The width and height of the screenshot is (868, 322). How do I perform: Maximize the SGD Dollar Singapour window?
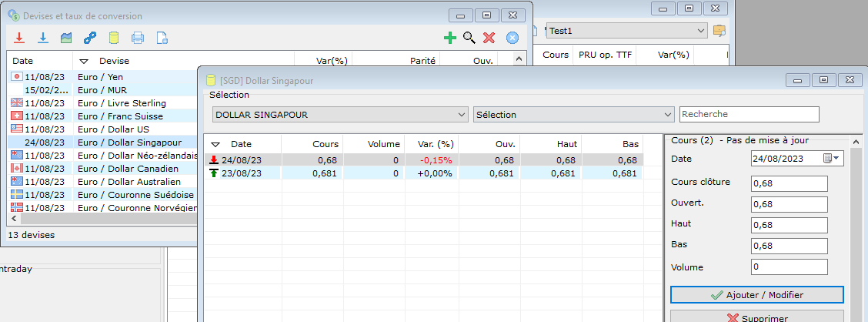[x=823, y=80]
